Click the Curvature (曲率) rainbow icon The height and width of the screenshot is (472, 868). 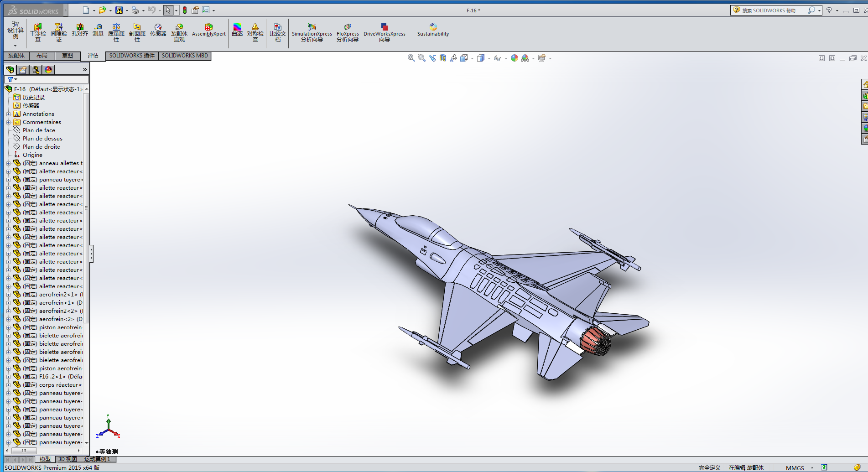[x=237, y=30]
